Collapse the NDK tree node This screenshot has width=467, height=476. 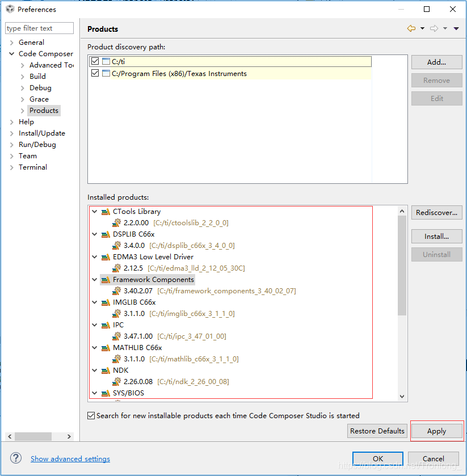(x=94, y=370)
